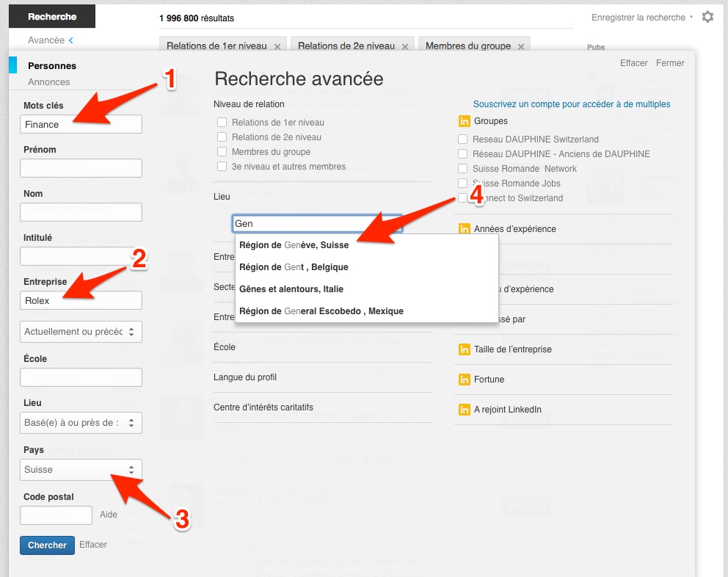Expand the École section in advanced panel
Image resolution: width=728 pixels, height=577 pixels.
pyautogui.click(x=225, y=347)
